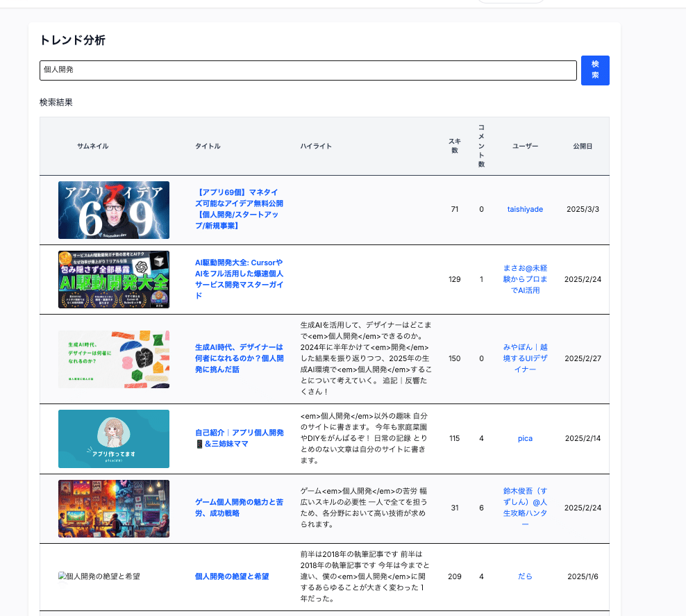Click the アプリ69 thumbnail image
The width and height of the screenshot is (686, 616).
113,210
